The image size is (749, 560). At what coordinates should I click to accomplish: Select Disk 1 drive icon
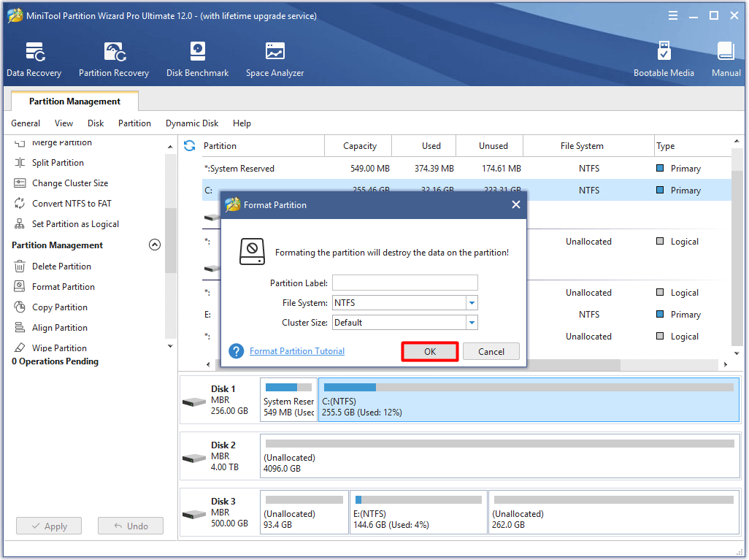[x=194, y=402]
